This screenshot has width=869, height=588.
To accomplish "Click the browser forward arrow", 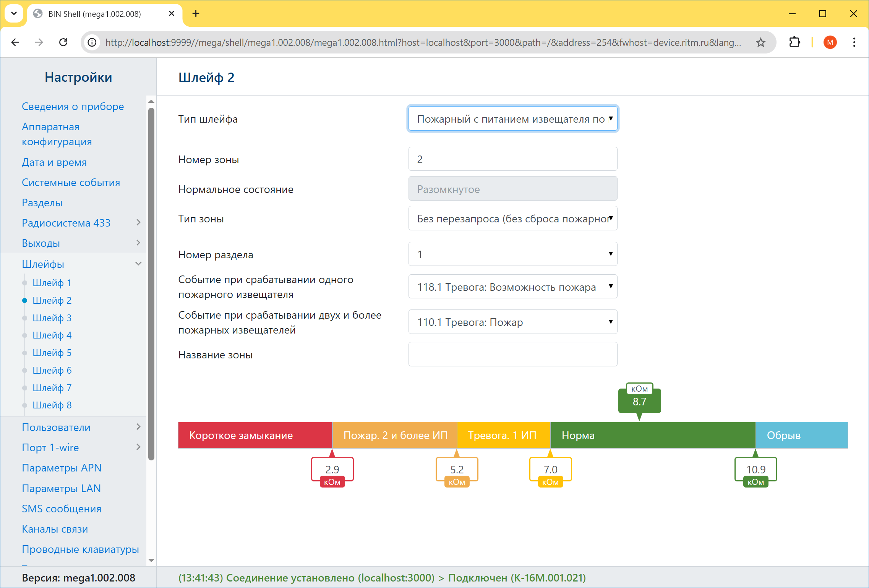I will pyautogui.click(x=39, y=42).
